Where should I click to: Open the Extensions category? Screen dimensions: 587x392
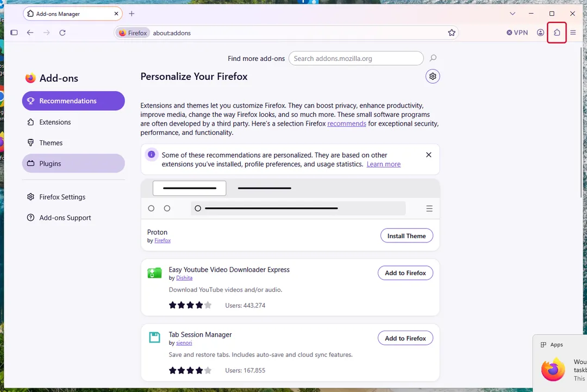(73, 122)
